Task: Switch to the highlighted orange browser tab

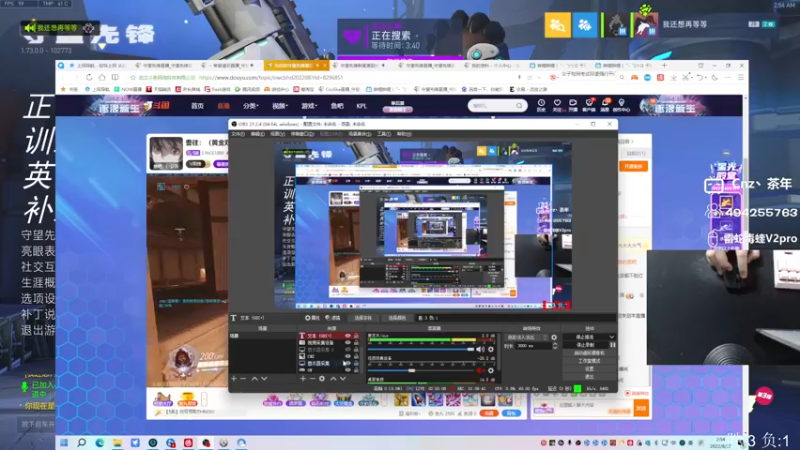Action: pyautogui.click(x=296, y=65)
